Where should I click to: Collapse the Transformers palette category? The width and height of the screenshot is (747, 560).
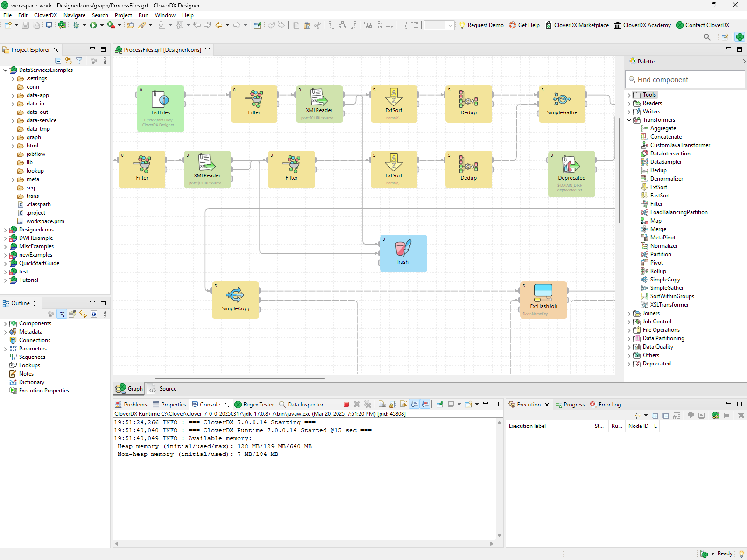click(x=629, y=120)
